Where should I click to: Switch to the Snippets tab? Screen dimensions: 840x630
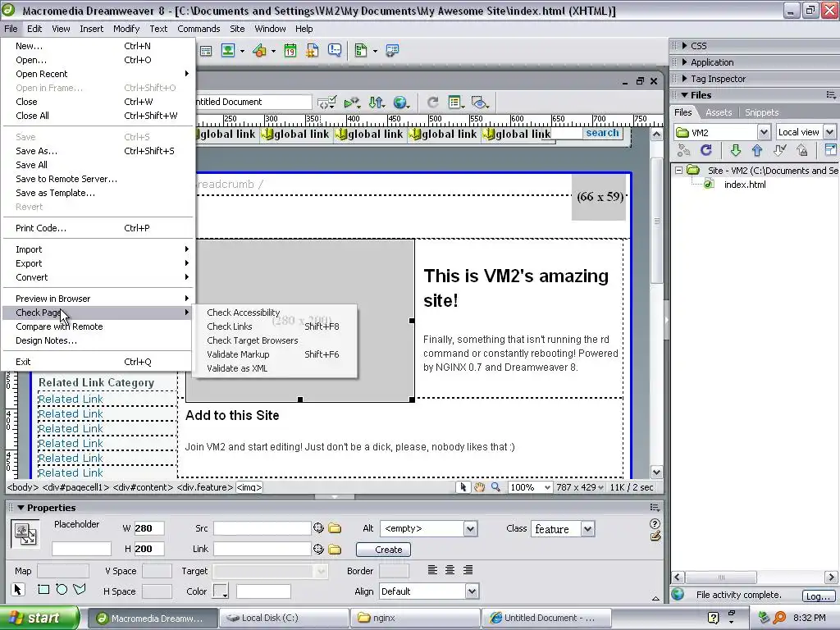(x=761, y=112)
